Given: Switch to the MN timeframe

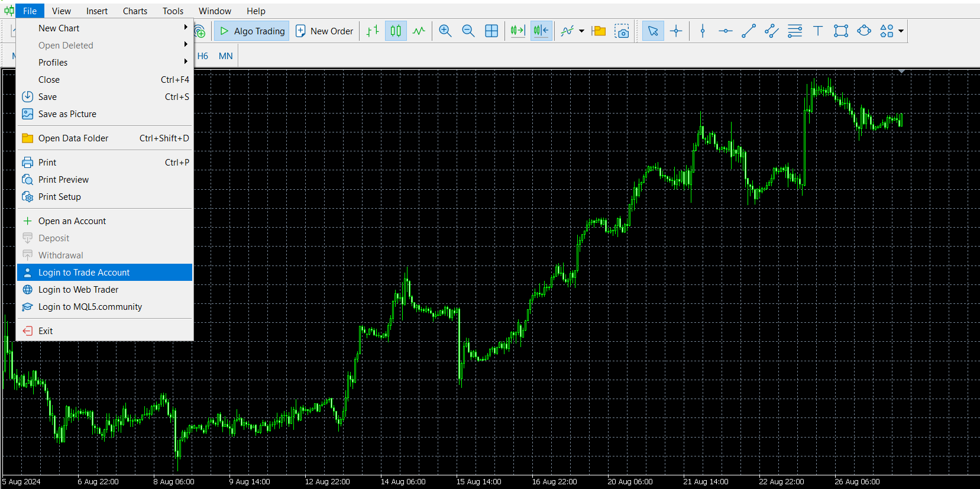Looking at the screenshot, I should [x=225, y=56].
